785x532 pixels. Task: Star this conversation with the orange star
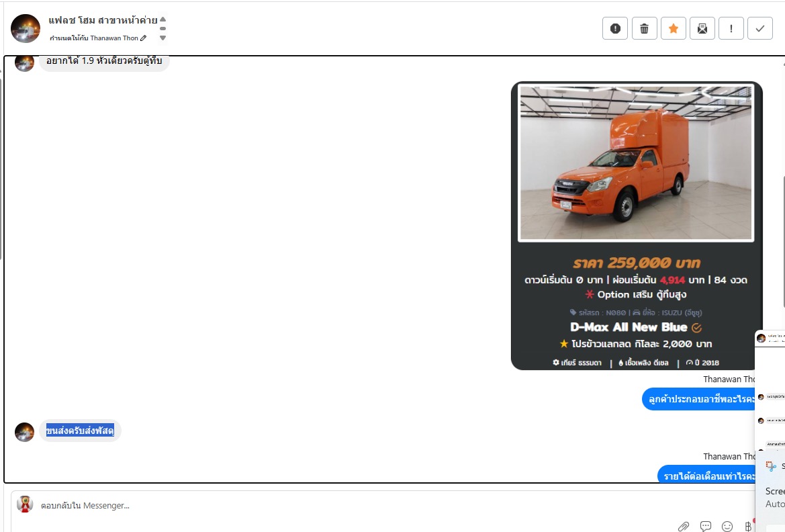pyautogui.click(x=674, y=29)
